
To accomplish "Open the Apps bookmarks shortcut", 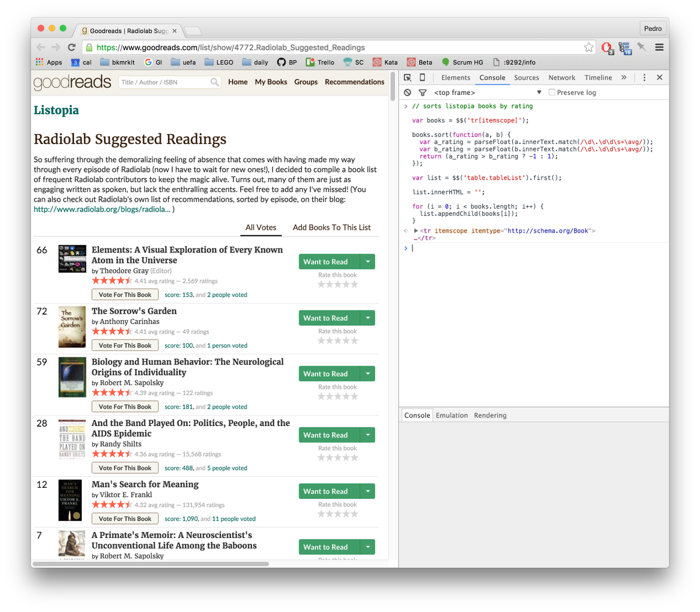I will [x=49, y=62].
